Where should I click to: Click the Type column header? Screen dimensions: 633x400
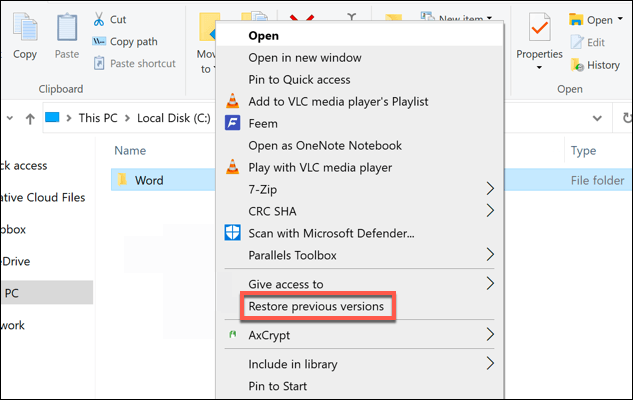[x=583, y=151]
